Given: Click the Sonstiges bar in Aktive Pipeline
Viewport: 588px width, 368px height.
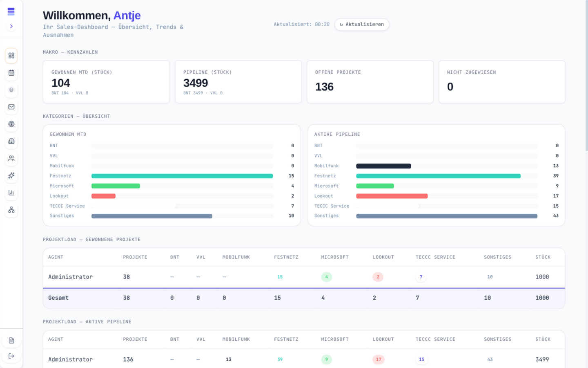Looking at the screenshot, I should pyautogui.click(x=447, y=216).
